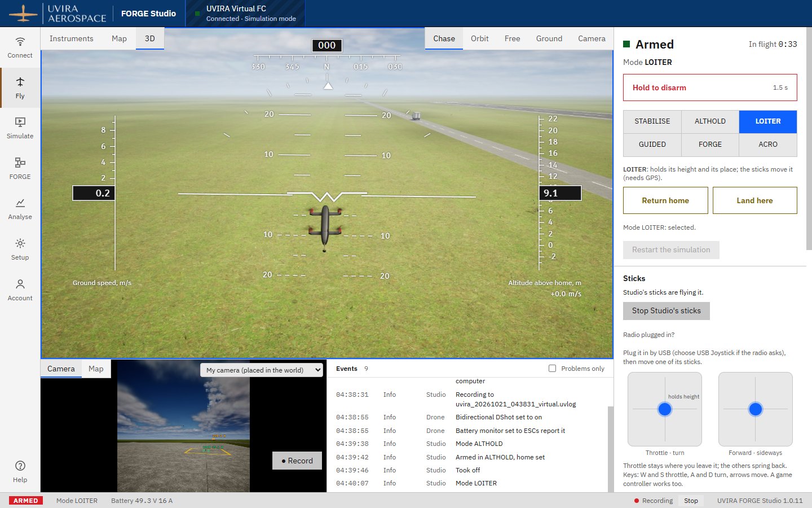This screenshot has height=508, width=812.
Task: Switch to the Instruments tab
Action: pos(72,38)
